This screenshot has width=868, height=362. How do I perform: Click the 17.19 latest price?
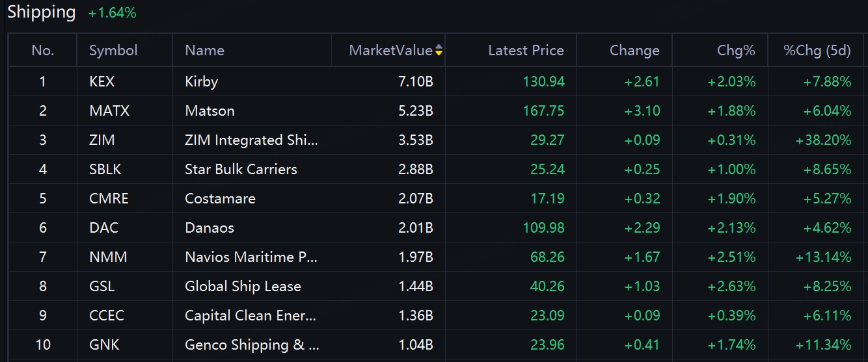(547, 198)
